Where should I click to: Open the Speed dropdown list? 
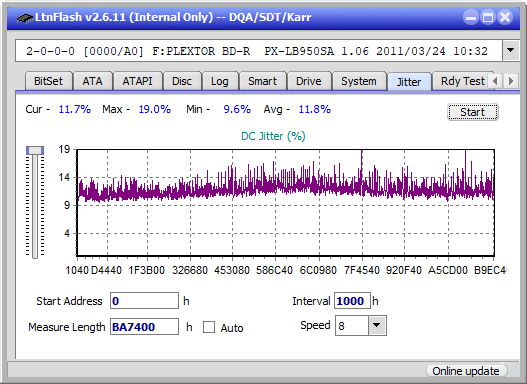(x=377, y=325)
